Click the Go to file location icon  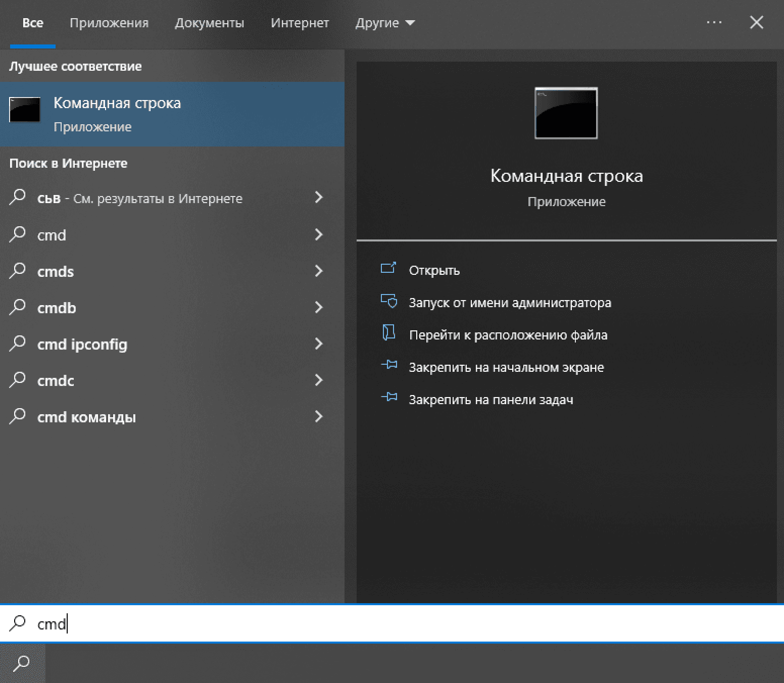pos(388,333)
